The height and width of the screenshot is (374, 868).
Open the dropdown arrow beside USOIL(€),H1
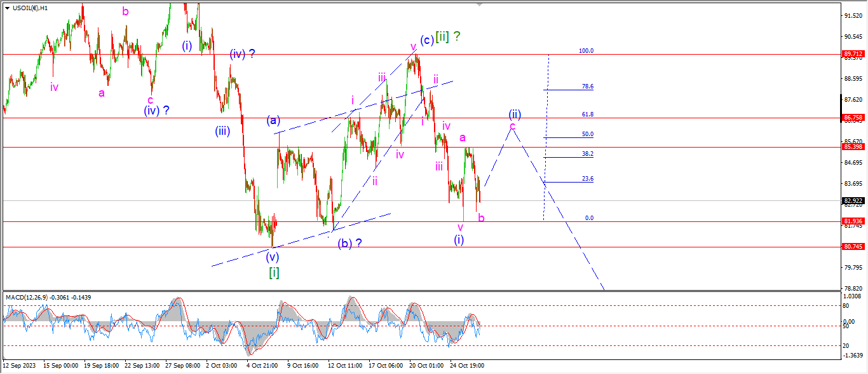click(7, 8)
